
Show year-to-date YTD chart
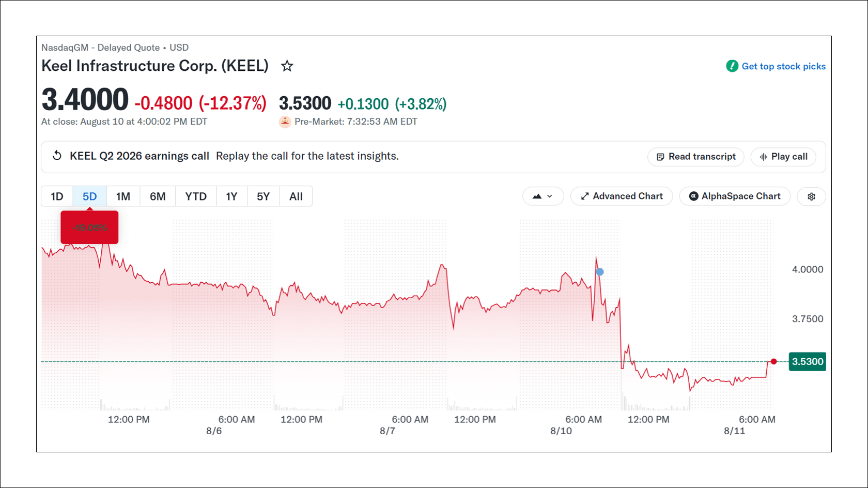click(x=196, y=196)
